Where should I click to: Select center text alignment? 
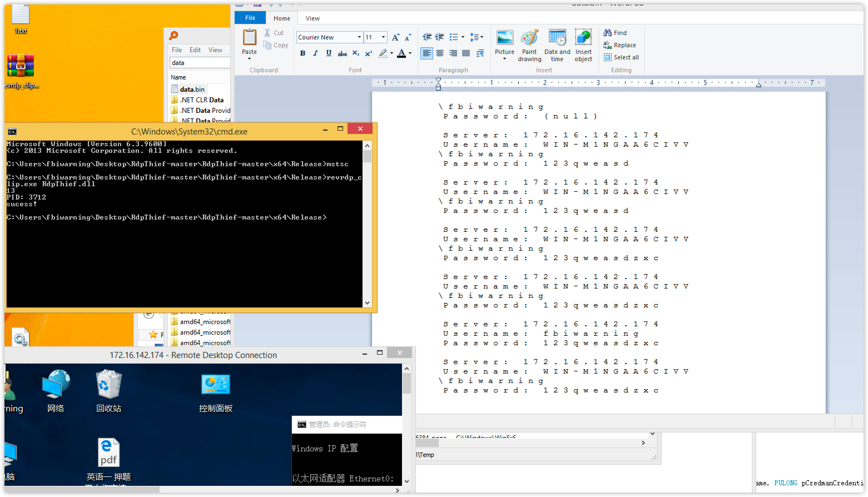pos(440,53)
